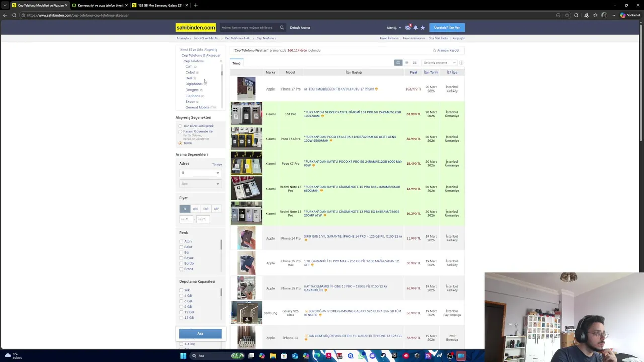This screenshot has width=644, height=362.
Task: Open the İlçe district dropdown
Action: coord(200,184)
